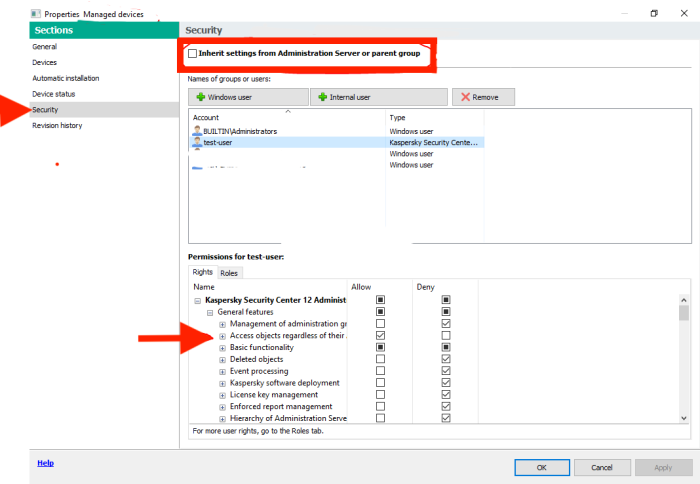This screenshot has height=484, width=700.
Task: Sort accounts by the Account column header
Action: (x=287, y=117)
